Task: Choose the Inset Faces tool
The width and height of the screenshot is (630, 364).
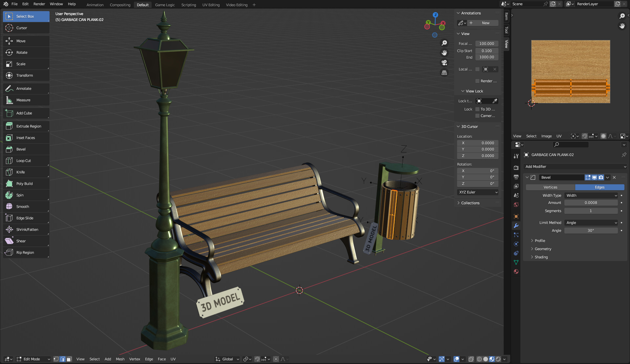Action: click(x=26, y=138)
